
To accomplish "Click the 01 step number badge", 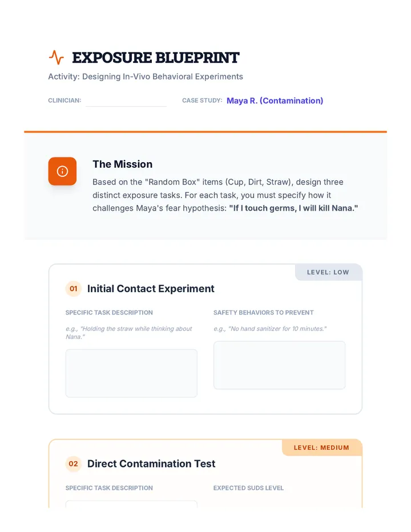I will pyautogui.click(x=73, y=289).
